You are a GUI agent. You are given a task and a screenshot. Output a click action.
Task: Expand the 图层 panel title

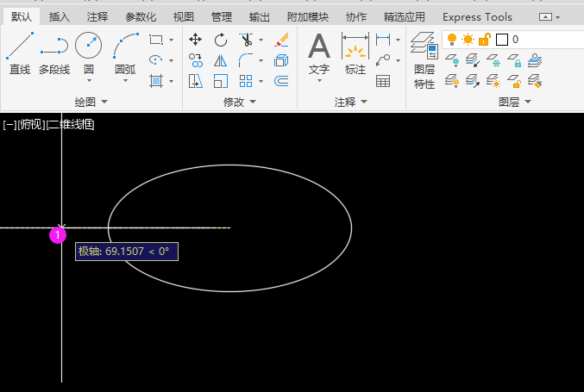[515, 102]
